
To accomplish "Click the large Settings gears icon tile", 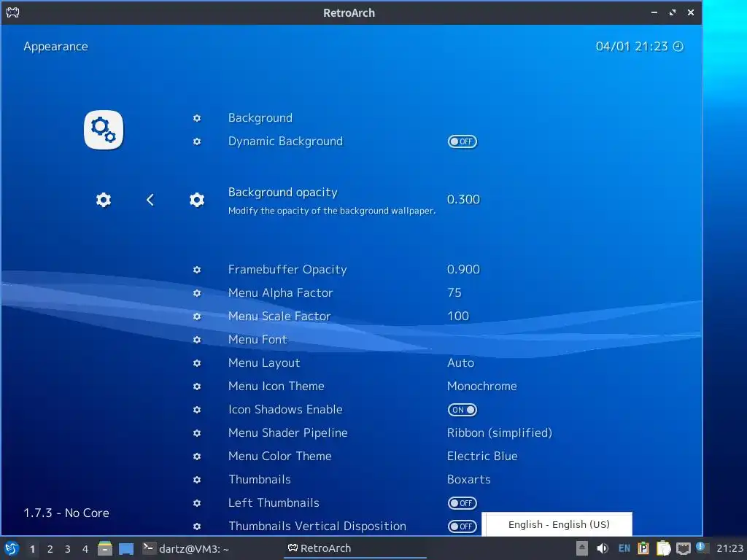I will (104, 130).
